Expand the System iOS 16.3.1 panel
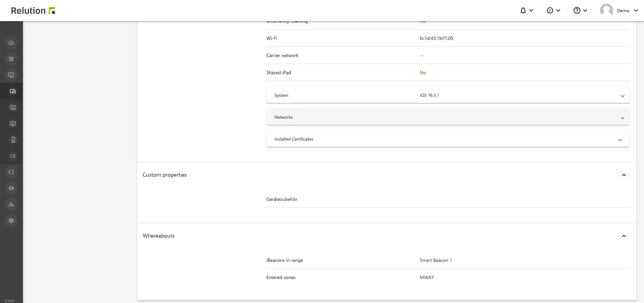644x303 pixels. pos(448,95)
